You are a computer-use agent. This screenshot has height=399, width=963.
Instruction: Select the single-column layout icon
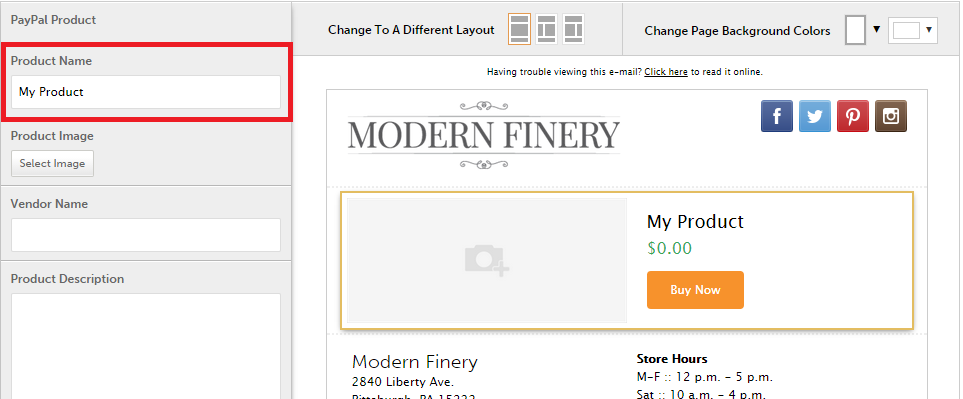click(519, 29)
